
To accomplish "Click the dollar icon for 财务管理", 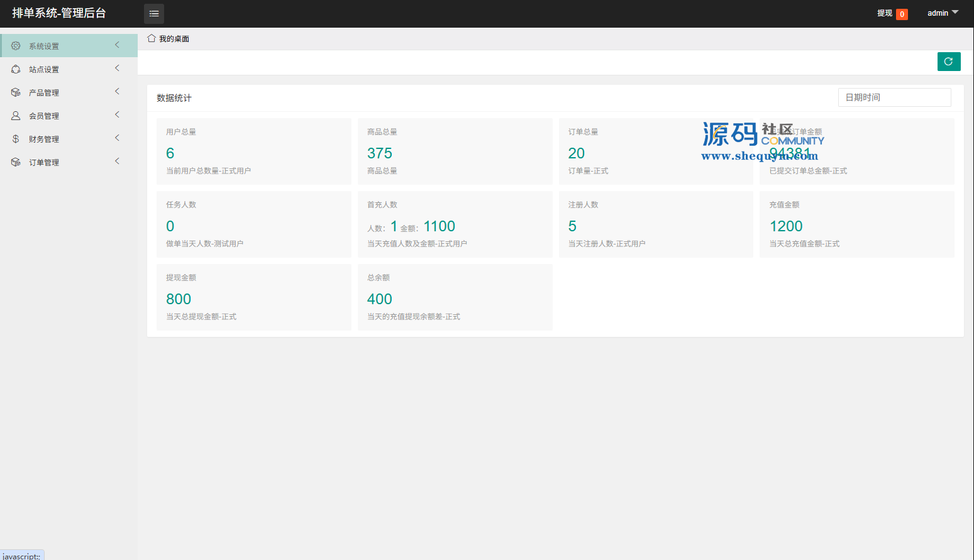I will tap(16, 139).
